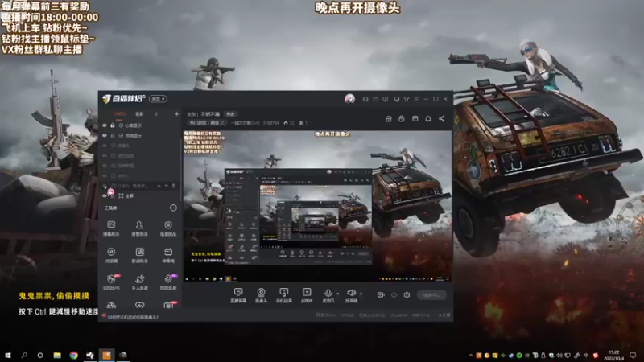Open the user avatar in the title bar

[349, 98]
